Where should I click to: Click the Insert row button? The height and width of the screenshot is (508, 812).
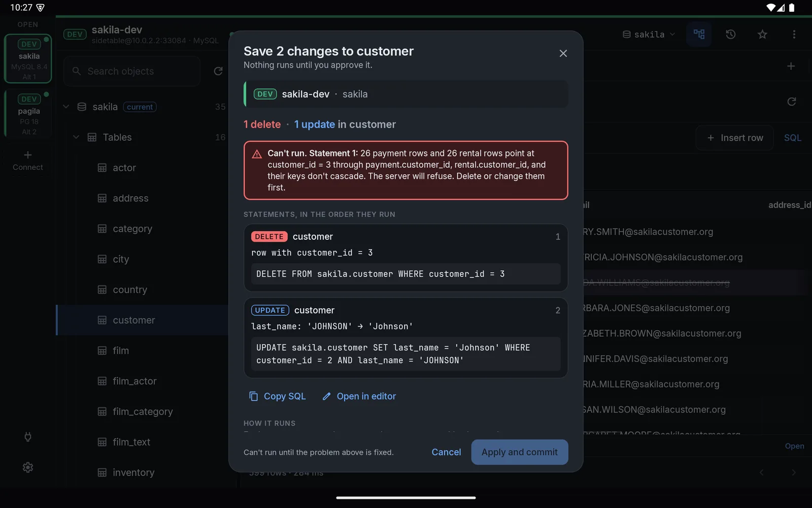coord(735,138)
